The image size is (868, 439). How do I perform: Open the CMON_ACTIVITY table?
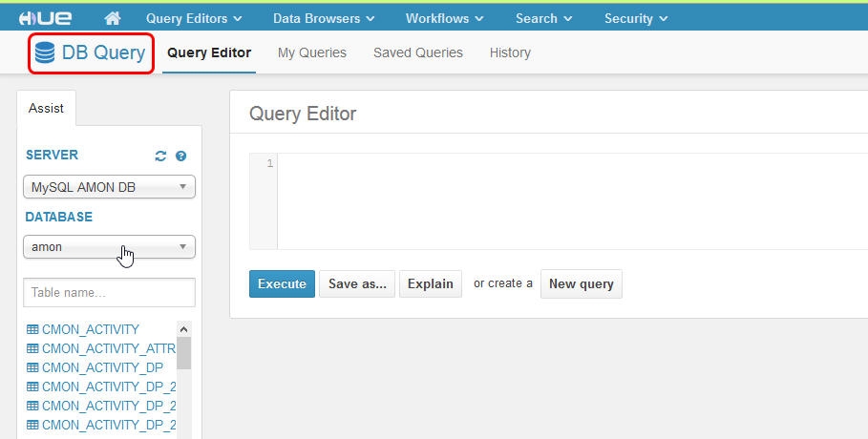tap(91, 329)
